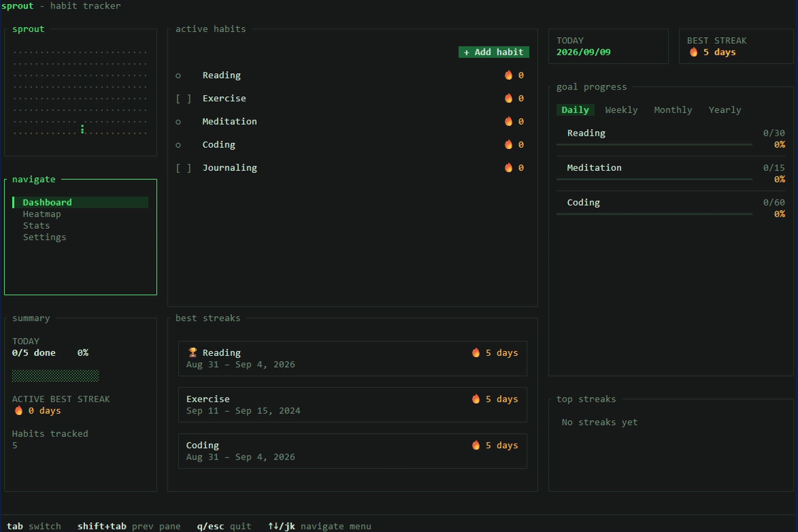Click the 0/15 Meditation goal count

coord(774,168)
